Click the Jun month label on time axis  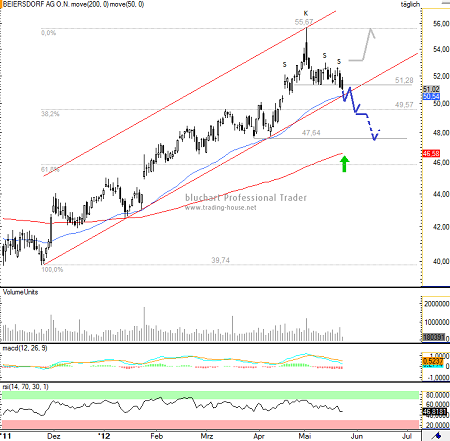point(357,436)
